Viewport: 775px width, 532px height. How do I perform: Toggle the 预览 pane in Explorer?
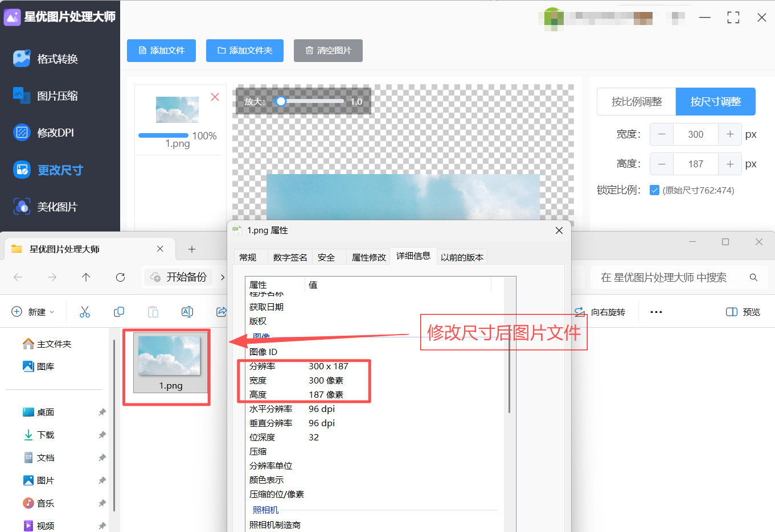click(743, 312)
